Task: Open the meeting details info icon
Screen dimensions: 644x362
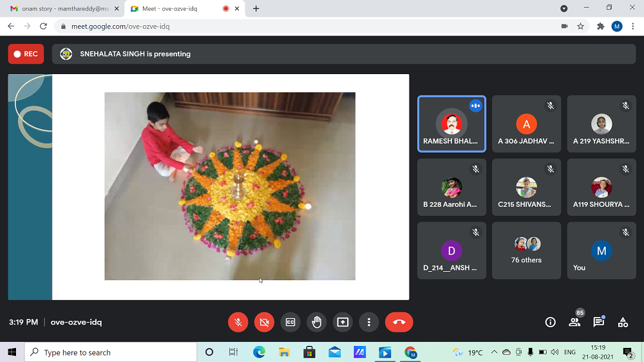Action: tap(550, 322)
